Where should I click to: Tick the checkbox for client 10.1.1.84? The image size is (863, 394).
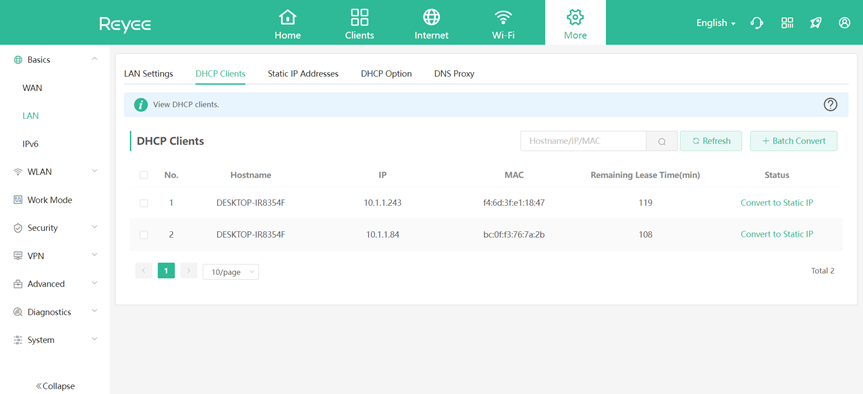coord(144,235)
